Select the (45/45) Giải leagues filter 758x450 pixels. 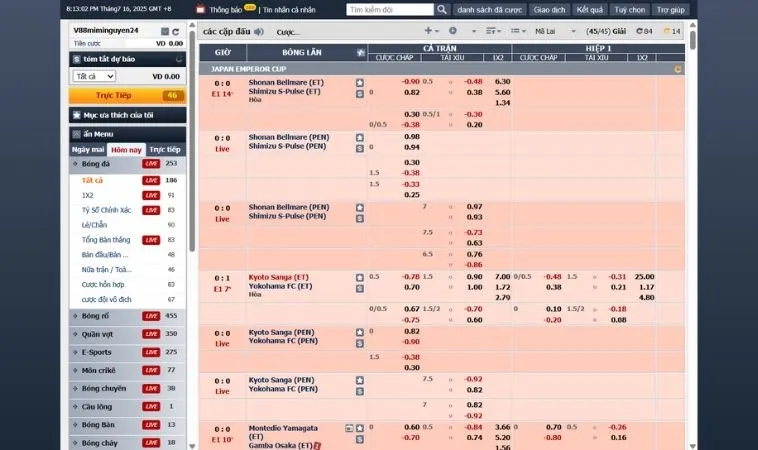[606, 31]
